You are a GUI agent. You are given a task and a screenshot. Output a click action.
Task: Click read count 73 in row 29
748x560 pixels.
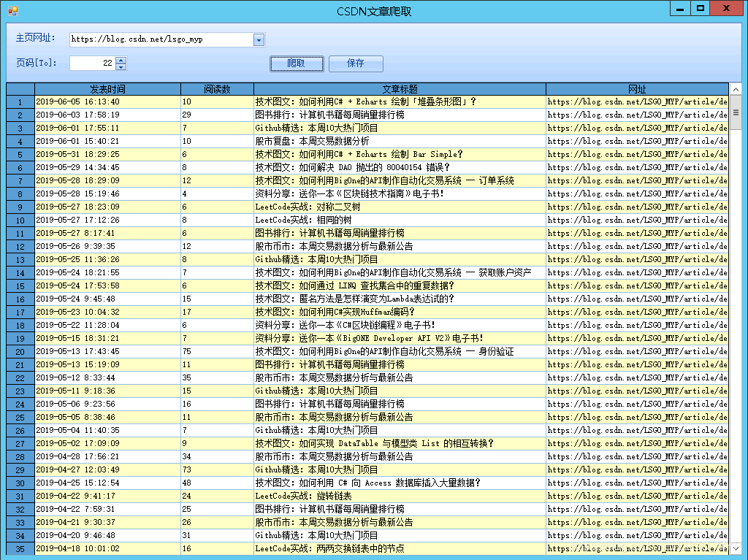pyautogui.click(x=217, y=470)
